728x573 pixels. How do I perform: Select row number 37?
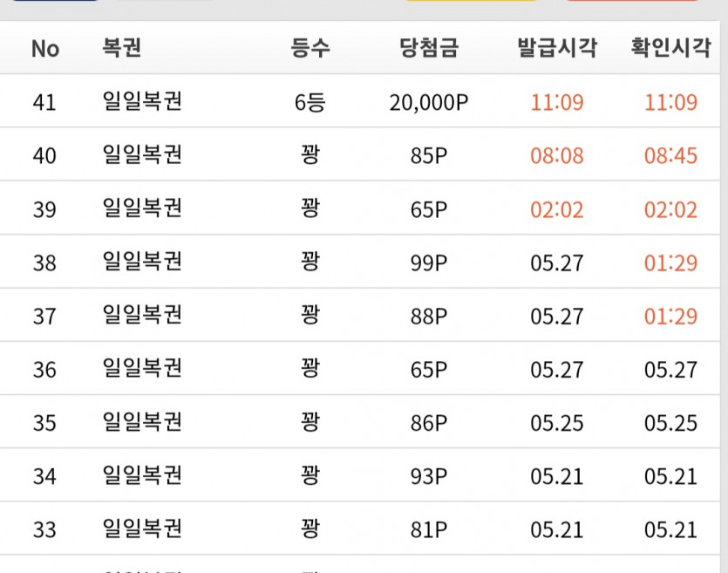[x=44, y=317]
